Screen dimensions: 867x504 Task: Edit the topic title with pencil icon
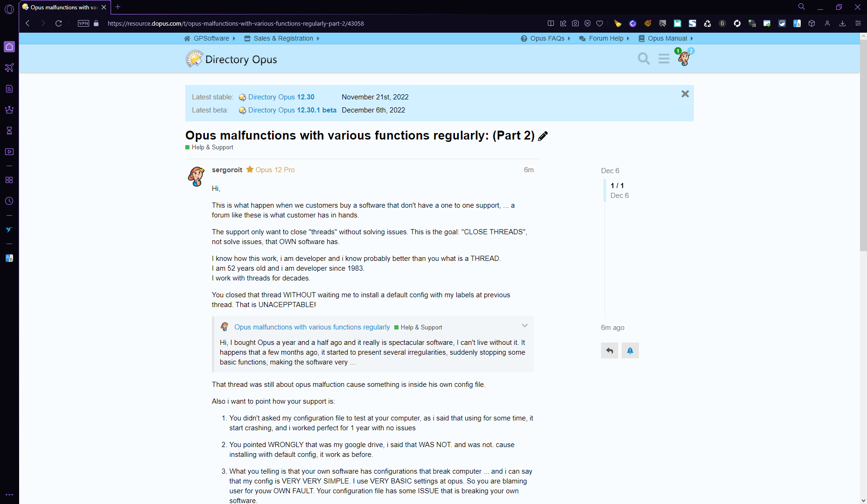[543, 136]
